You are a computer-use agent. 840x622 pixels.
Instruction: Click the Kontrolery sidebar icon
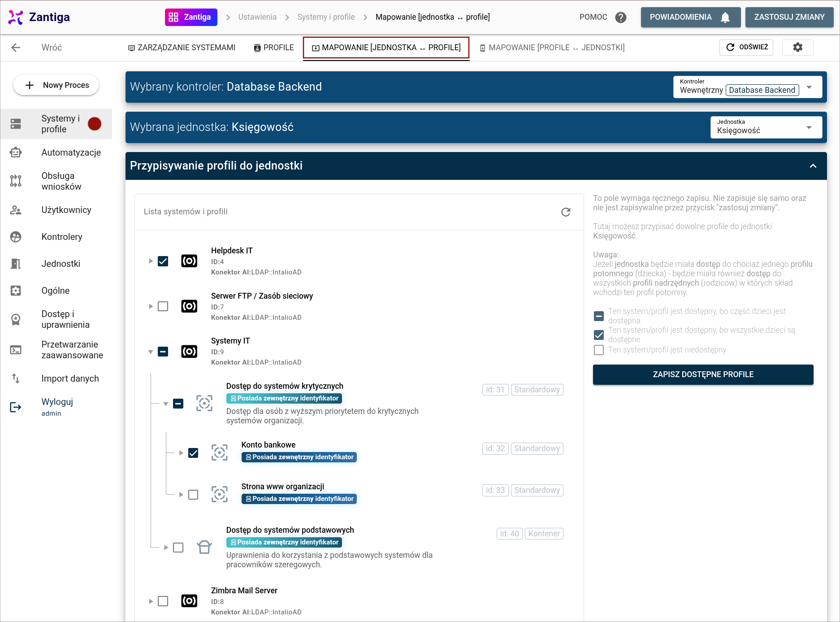(16, 237)
